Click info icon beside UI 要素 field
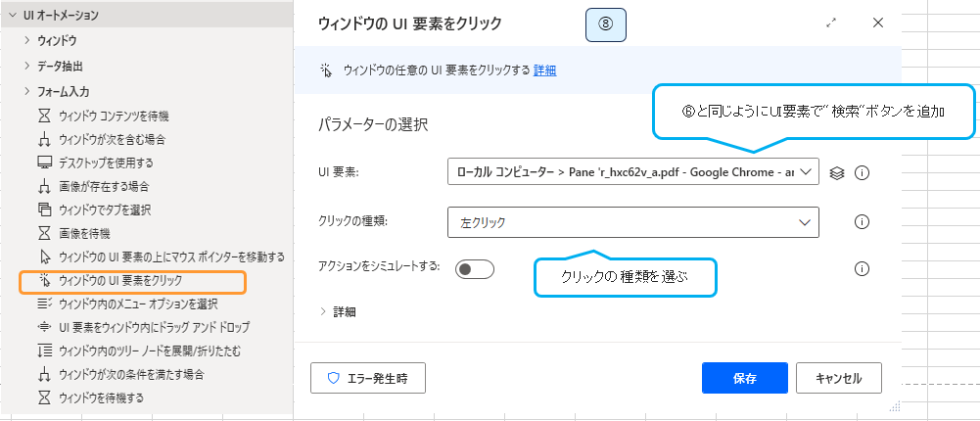The image size is (980, 421). coord(863,173)
